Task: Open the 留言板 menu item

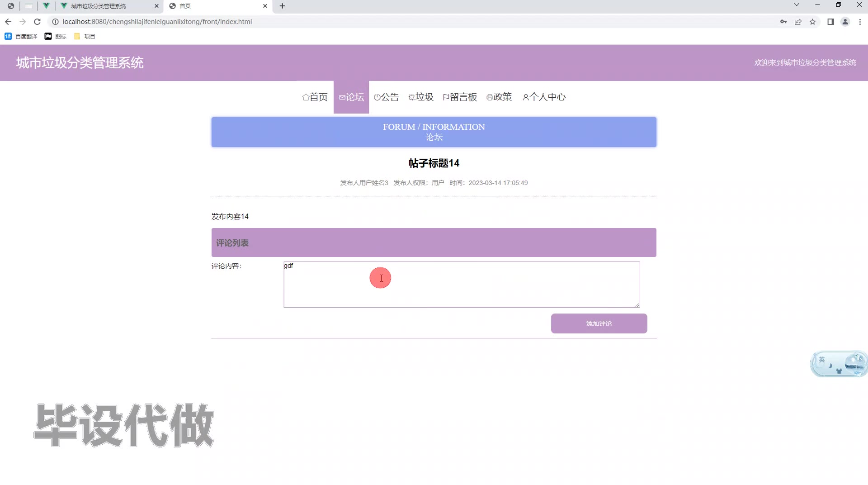Action: click(460, 97)
